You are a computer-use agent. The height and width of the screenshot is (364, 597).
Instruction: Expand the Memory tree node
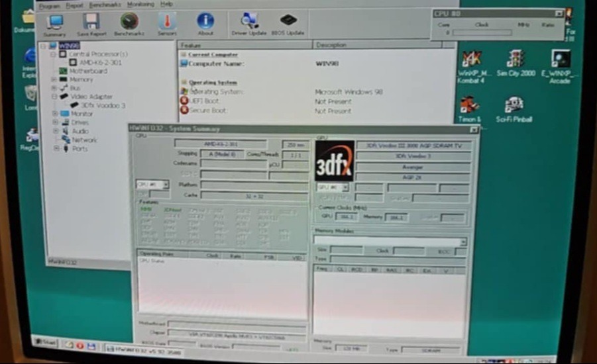(x=54, y=79)
